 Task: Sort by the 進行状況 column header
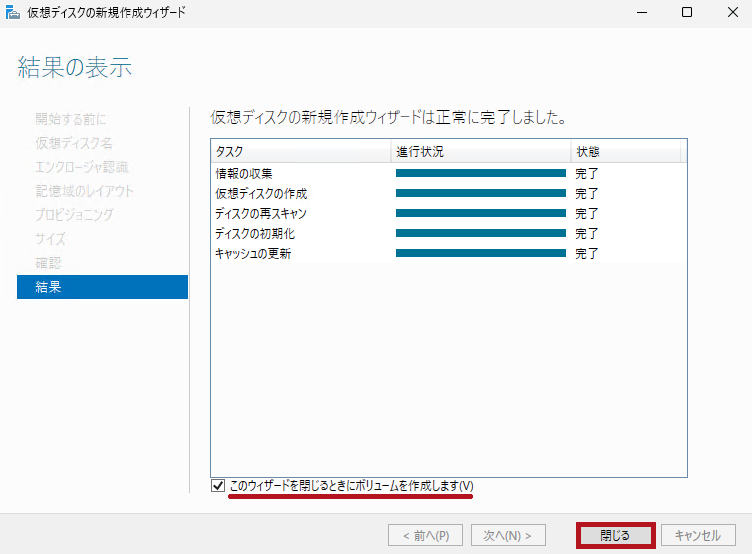click(480, 151)
